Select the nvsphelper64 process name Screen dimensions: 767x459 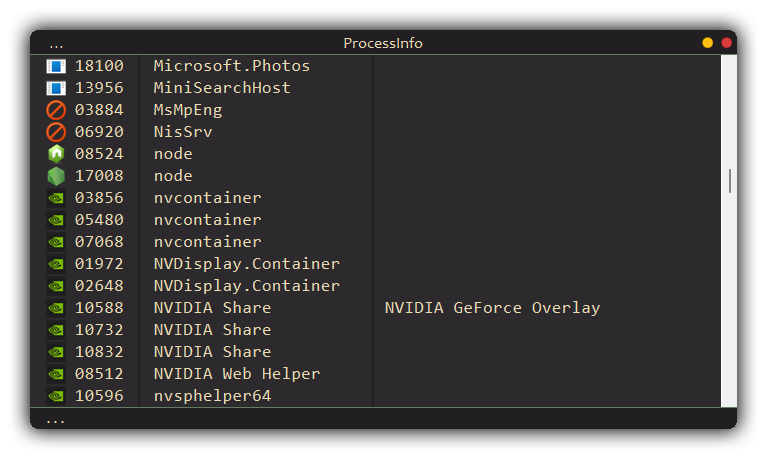pos(212,397)
